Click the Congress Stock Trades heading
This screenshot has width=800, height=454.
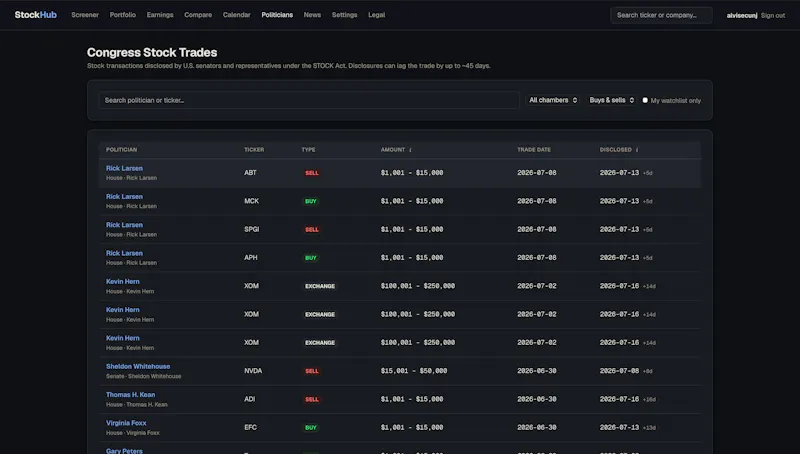152,53
